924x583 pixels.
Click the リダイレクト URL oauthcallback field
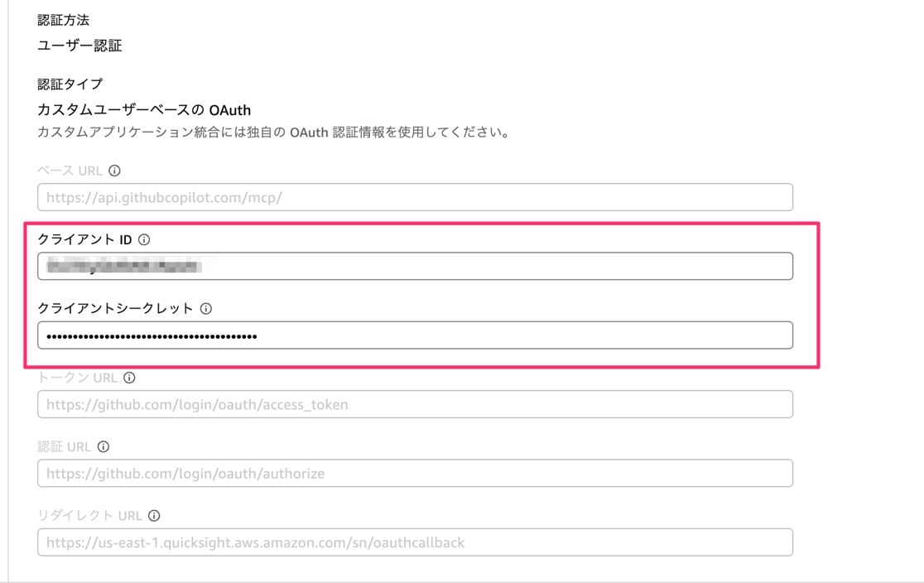[415, 542]
